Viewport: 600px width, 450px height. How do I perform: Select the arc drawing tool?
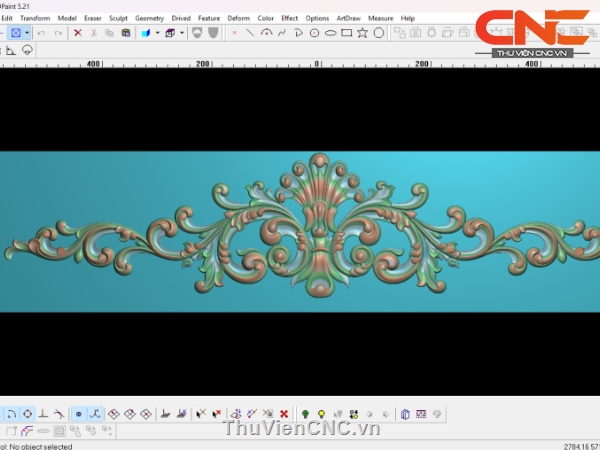tap(266, 33)
